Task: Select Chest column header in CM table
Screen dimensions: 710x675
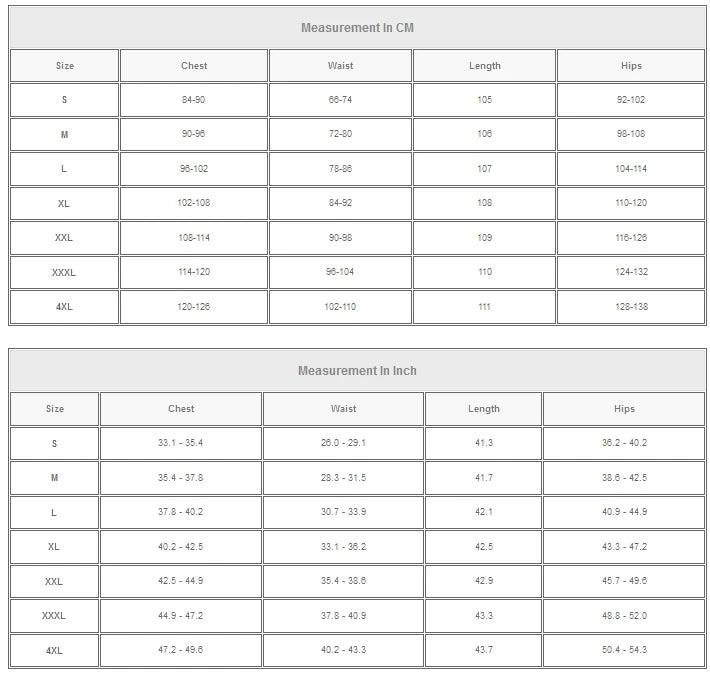Action: [194, 66]
